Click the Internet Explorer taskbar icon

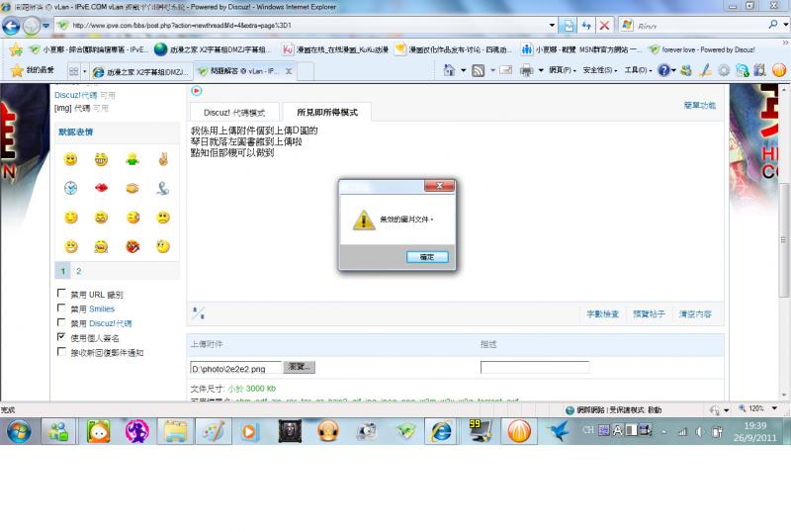point(441,431)
